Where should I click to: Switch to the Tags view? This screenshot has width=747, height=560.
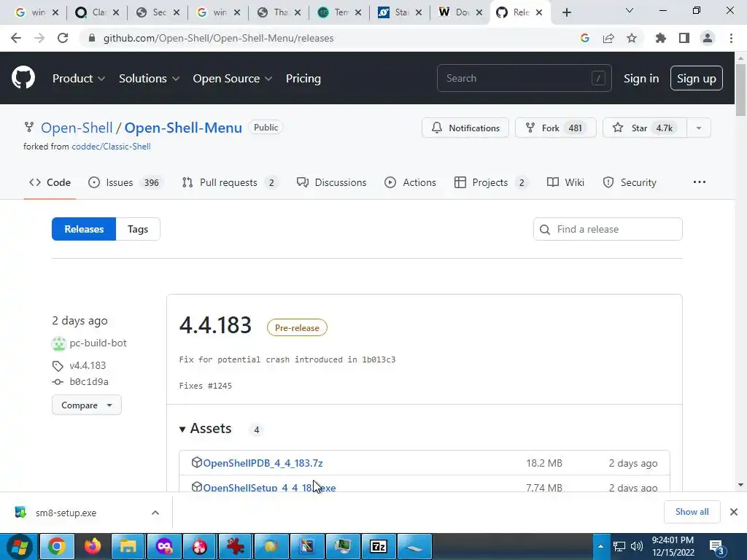coord(138,229)
